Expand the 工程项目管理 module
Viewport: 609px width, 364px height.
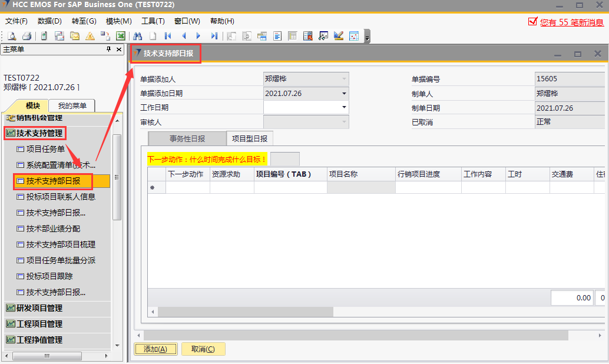click(39, 324)
